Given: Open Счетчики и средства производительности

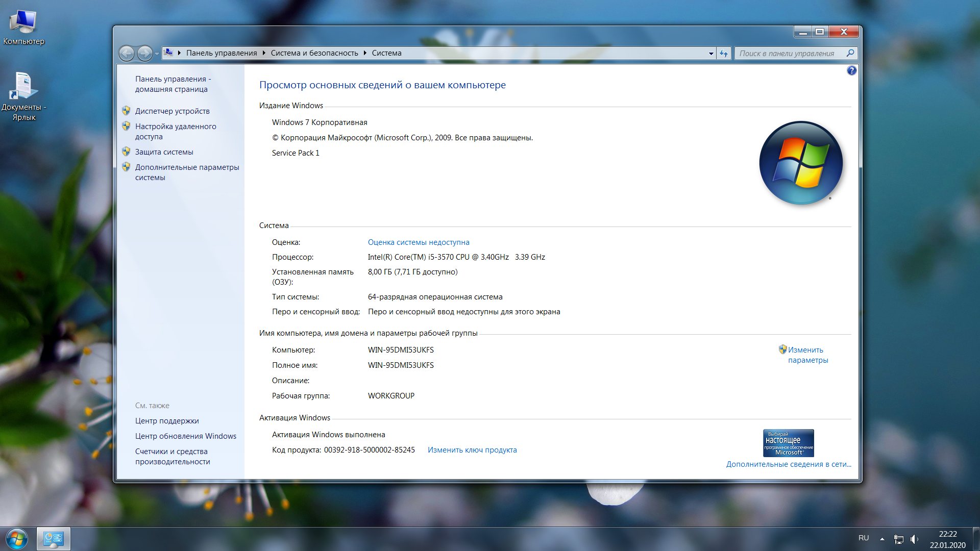Looking at the screenshot, I should click(x=173, y=457).
